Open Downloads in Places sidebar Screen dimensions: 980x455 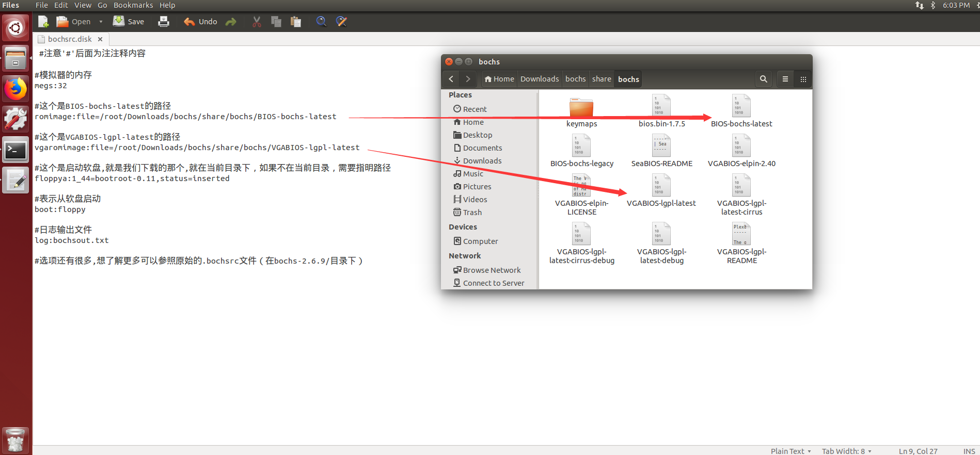478,161
